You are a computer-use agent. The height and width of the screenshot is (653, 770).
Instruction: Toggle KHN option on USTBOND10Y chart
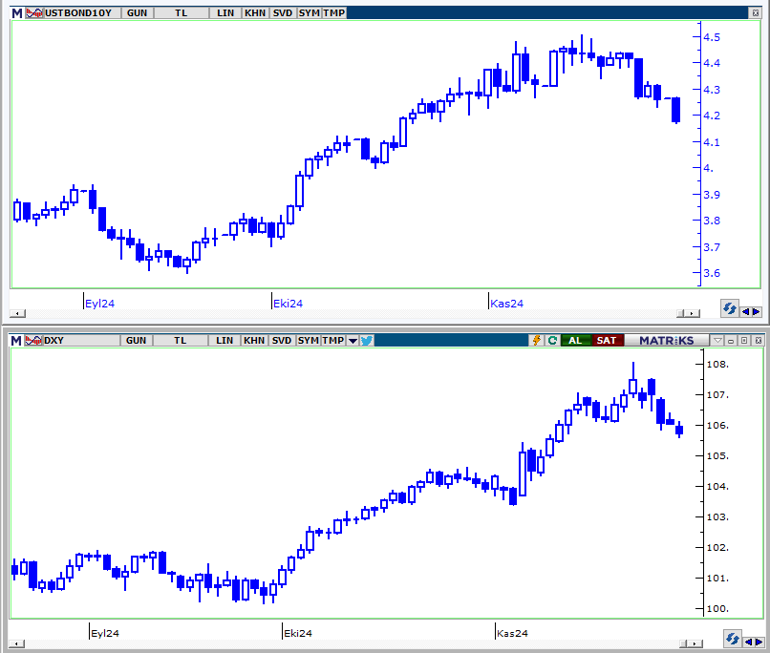coord(254,14)
